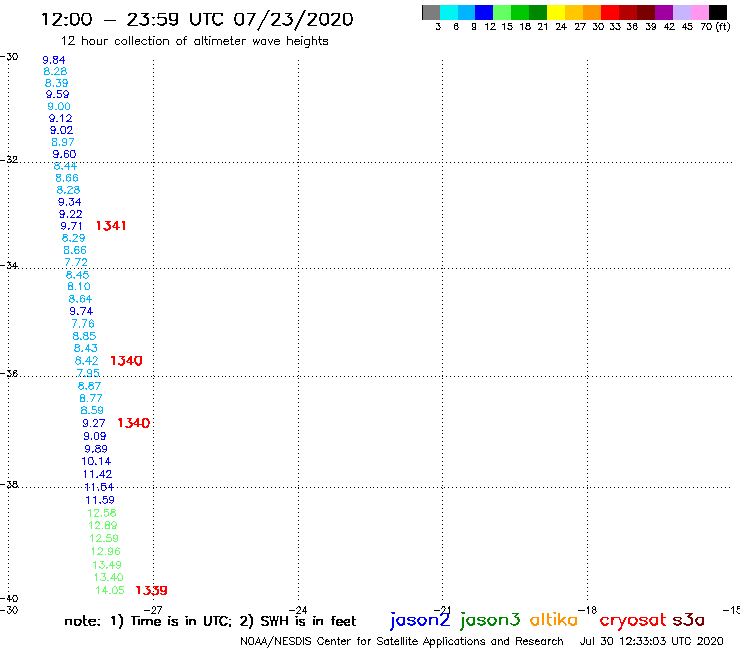This screenshot has height=650, width=740.
Task: Click the orange swatch in the legend
Action: coord(592,12)
